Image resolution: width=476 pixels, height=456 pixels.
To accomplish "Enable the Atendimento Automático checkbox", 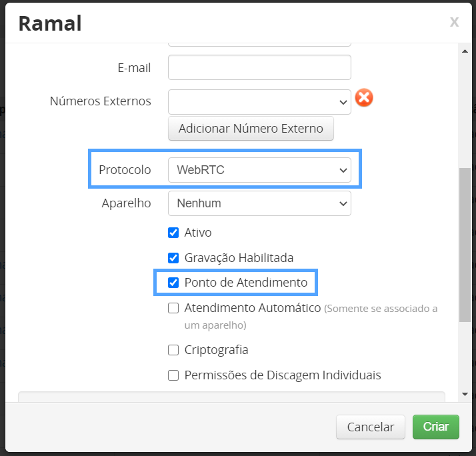I will pos(173,308).
